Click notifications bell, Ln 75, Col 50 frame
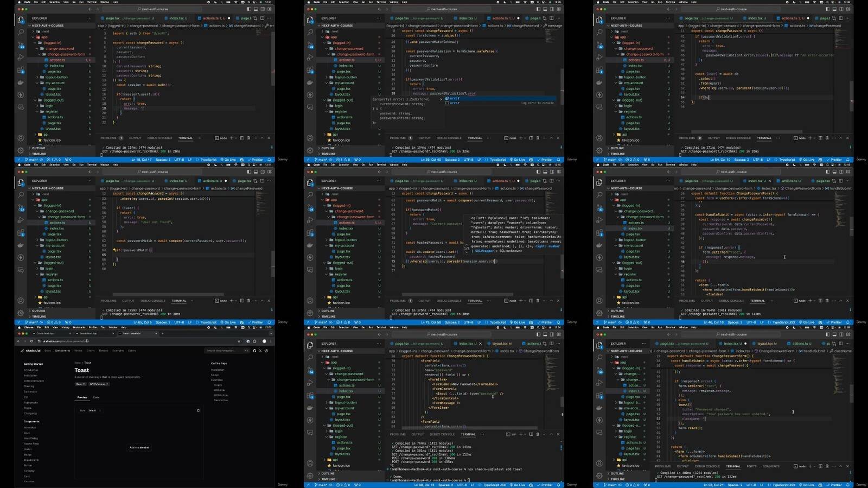This screenshot has height=488, width=868. pos(558,322)
